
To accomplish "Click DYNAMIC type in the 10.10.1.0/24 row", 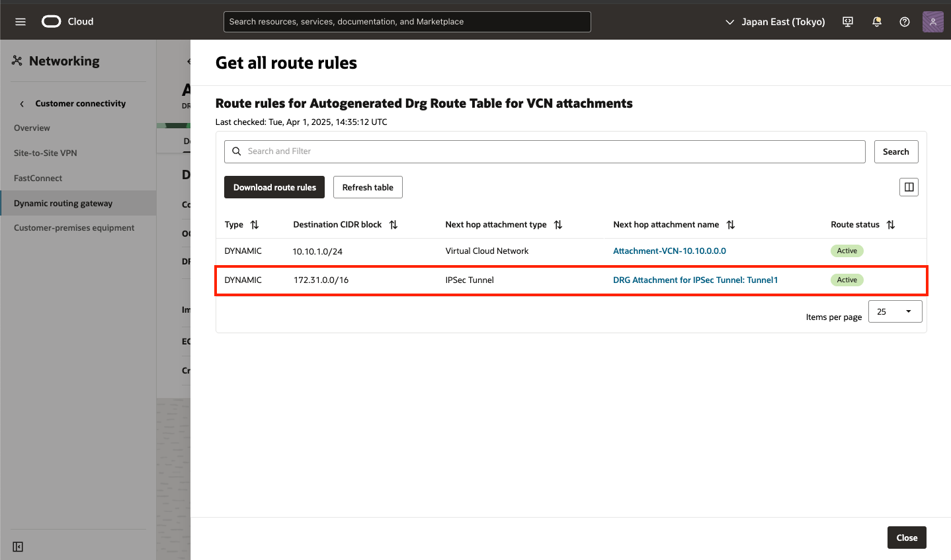I will pyautogui.click(x=243, y=251).
